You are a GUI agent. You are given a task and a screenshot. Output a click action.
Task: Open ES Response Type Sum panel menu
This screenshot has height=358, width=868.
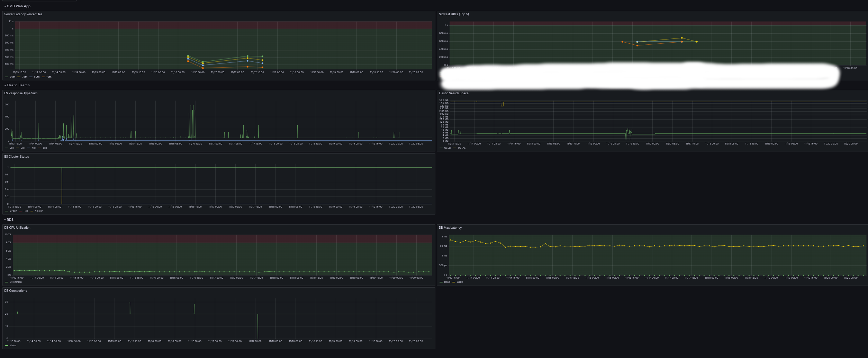pyautogui.click(x=21, y=93)
